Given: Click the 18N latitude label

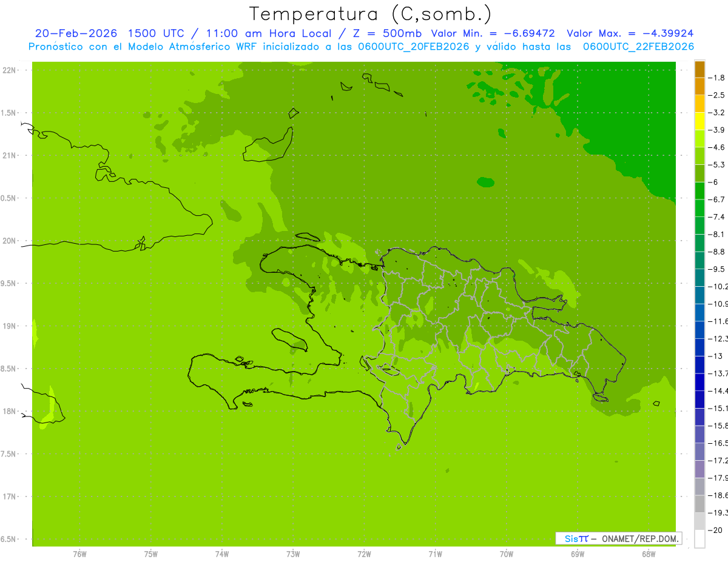Looking at the screenshot, I should pos(9,411).
